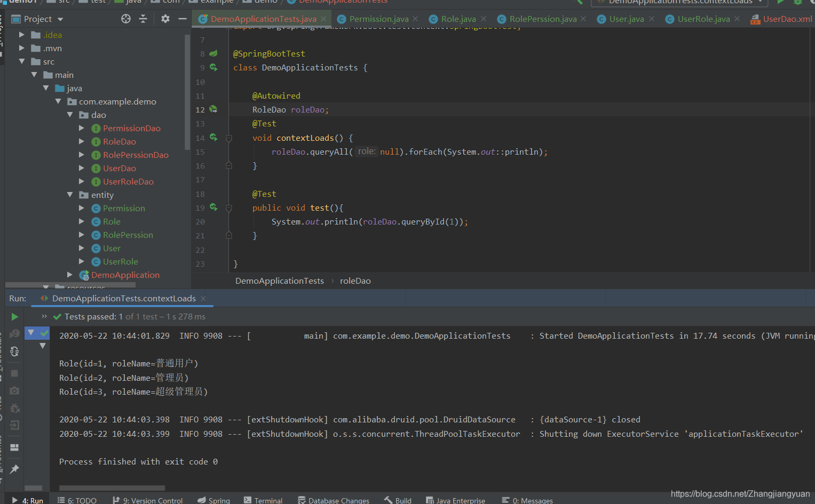This screenshot has height=504, width=815.
Task: Select DemoApplication class in project tree
Action: (x=125, y=275)
